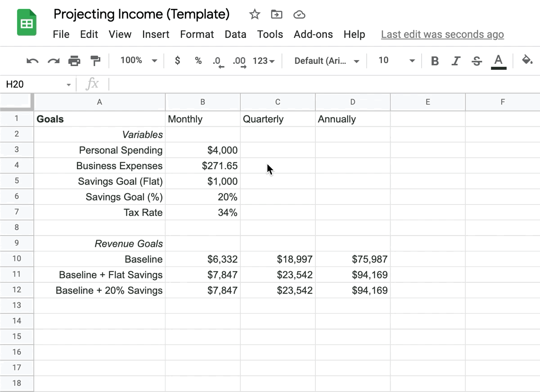The height and width of the screenshot is (392, 540).
Task: Star this document
Action: point(255,14)
